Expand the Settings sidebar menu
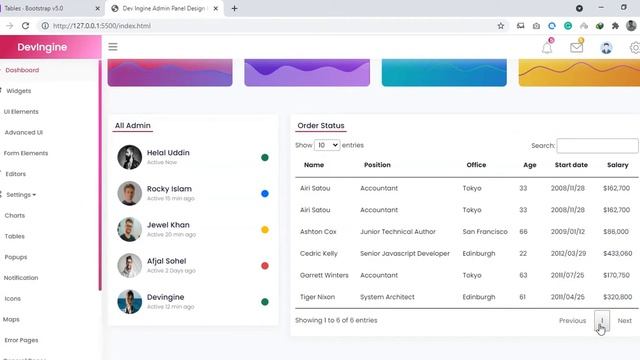 pyautogui.click(x=21, y=195)
